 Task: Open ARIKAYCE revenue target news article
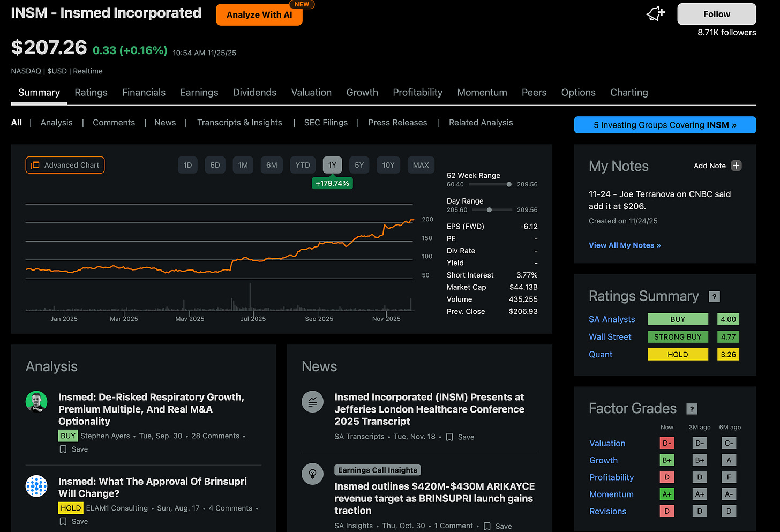(x=434, y=498)
